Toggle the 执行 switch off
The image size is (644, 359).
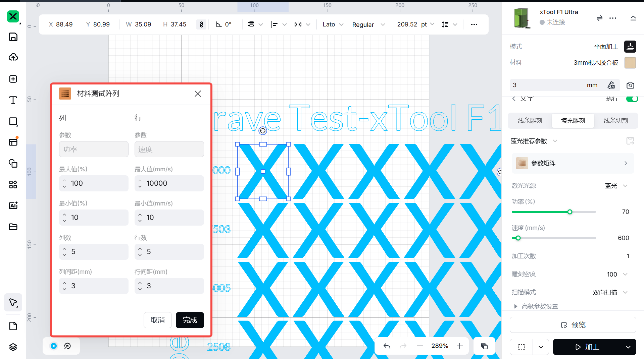(x=632, y=99)
